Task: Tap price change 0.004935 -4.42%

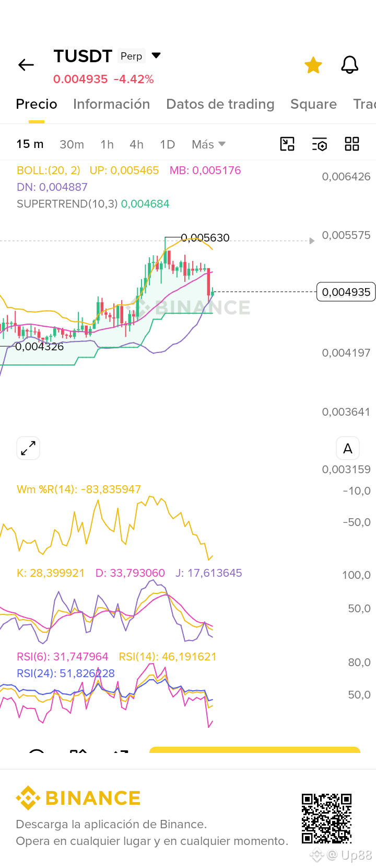Action: point(103,79)
